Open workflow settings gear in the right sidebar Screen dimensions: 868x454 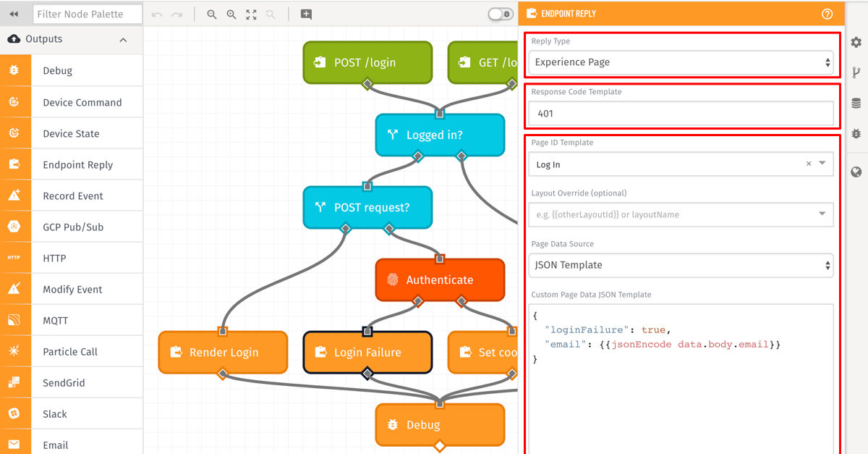(x=856, y=43)
